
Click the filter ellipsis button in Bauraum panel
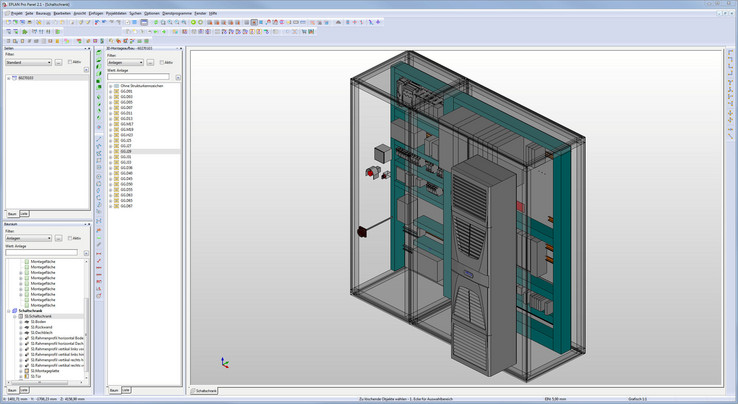(58, 239)
